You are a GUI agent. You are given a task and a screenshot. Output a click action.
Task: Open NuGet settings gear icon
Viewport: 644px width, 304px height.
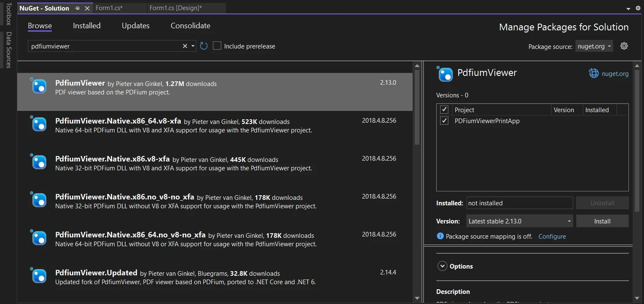[624, 46]
